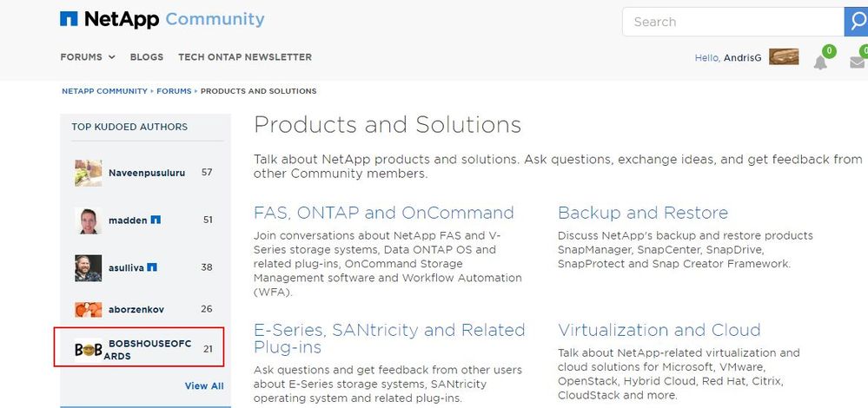Open Backup and Restore forum link
This screenshot has width=868, height=408.
coord(643,213)
